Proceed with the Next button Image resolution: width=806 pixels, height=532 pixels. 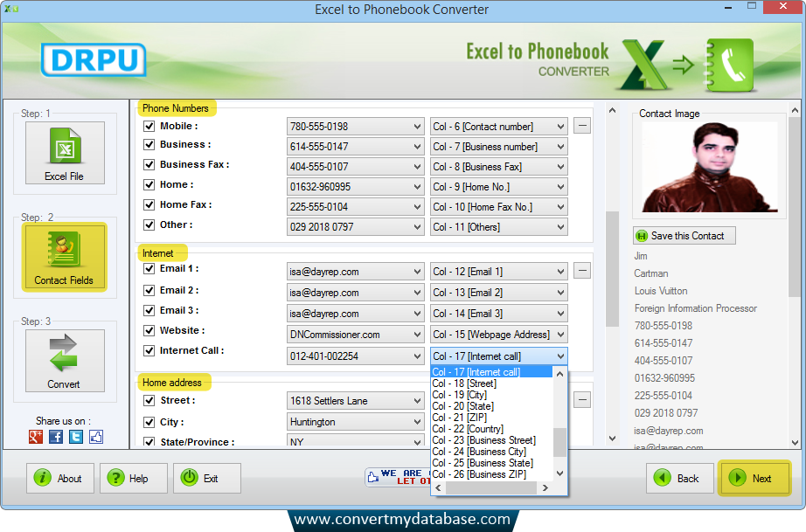coord(754,478)
